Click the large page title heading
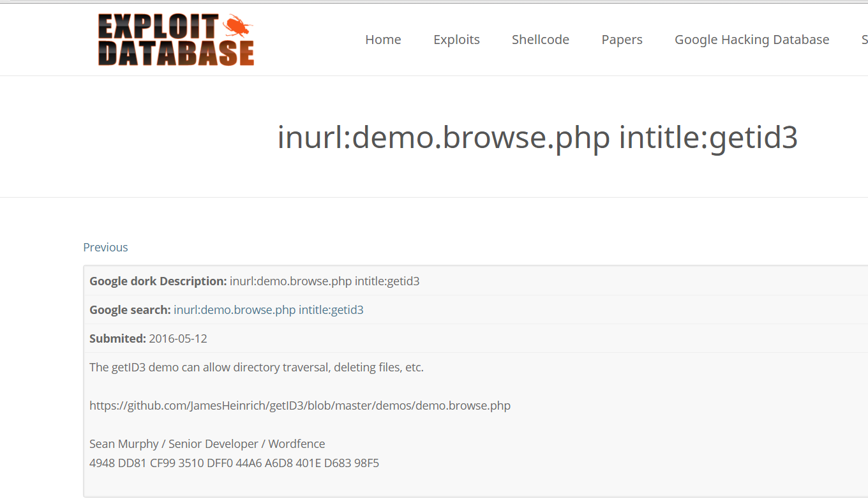 (x=537, y=137)
